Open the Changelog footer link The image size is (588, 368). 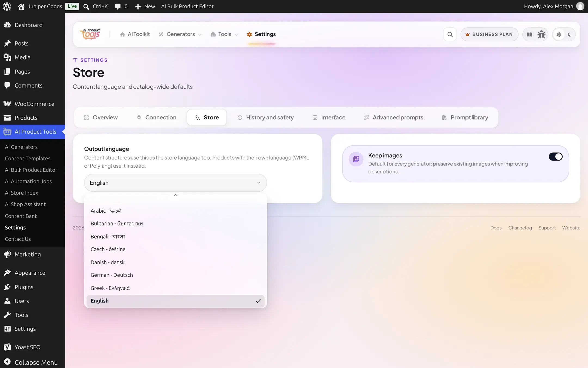(520, 228)
